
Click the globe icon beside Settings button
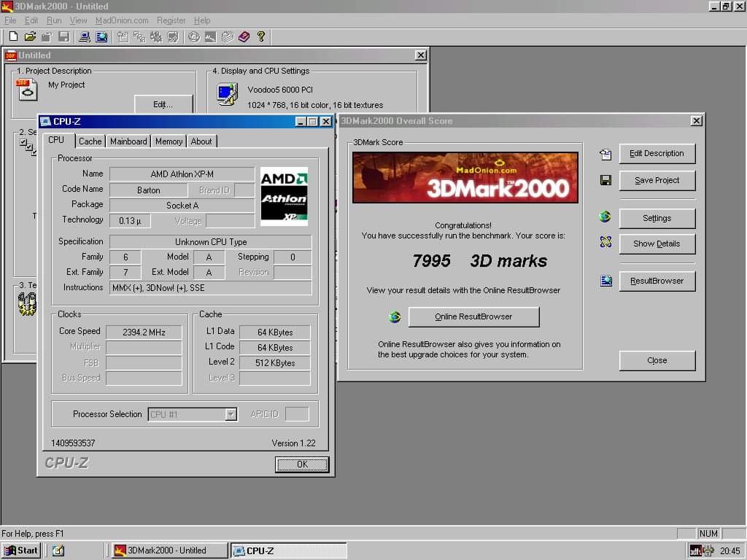coord(605,217)
